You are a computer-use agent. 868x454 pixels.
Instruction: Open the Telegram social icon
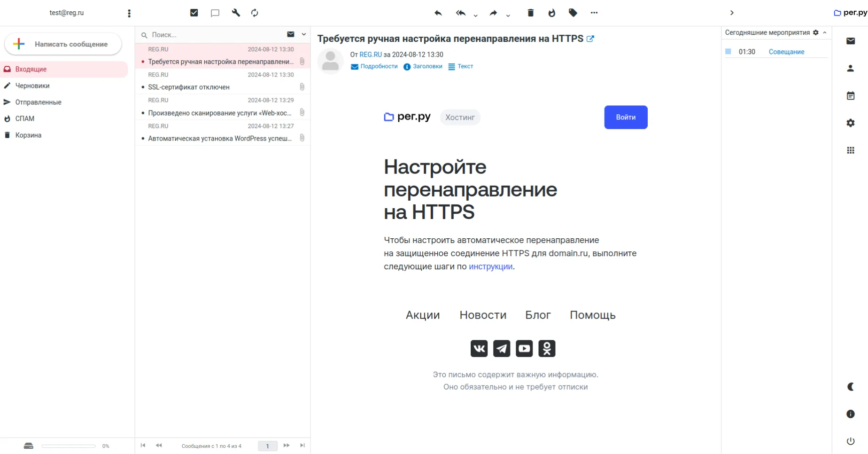[502, 349]
